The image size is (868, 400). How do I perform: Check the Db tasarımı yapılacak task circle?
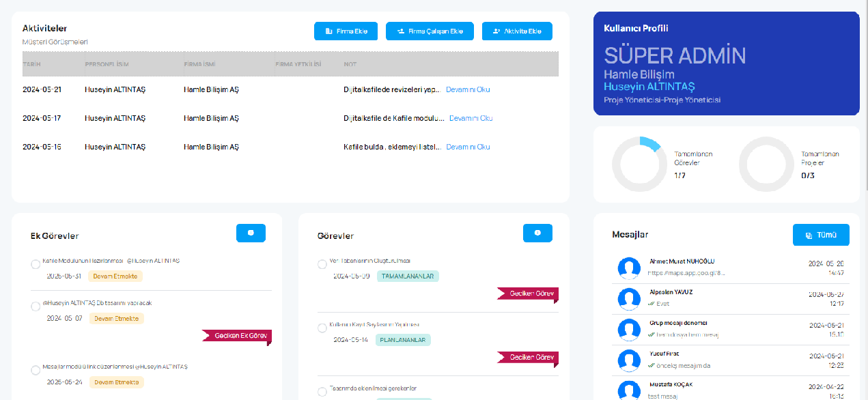(36, 306)
